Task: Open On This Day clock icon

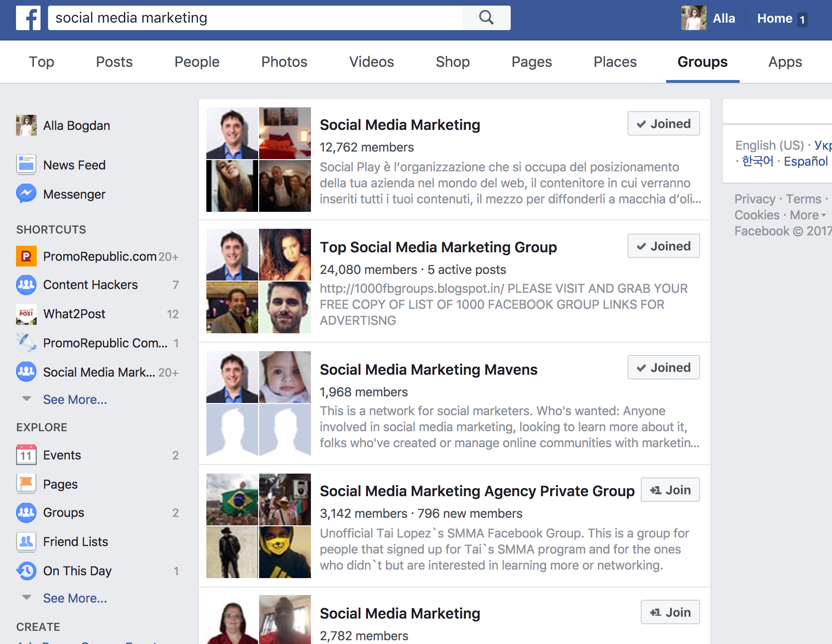Action: (26, 571)
